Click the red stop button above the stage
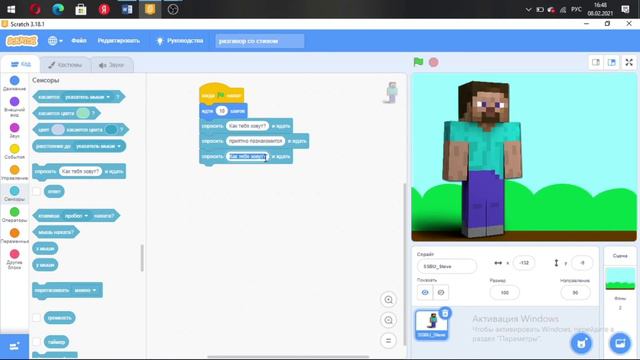640x360 pixels. tap(433, 62)
